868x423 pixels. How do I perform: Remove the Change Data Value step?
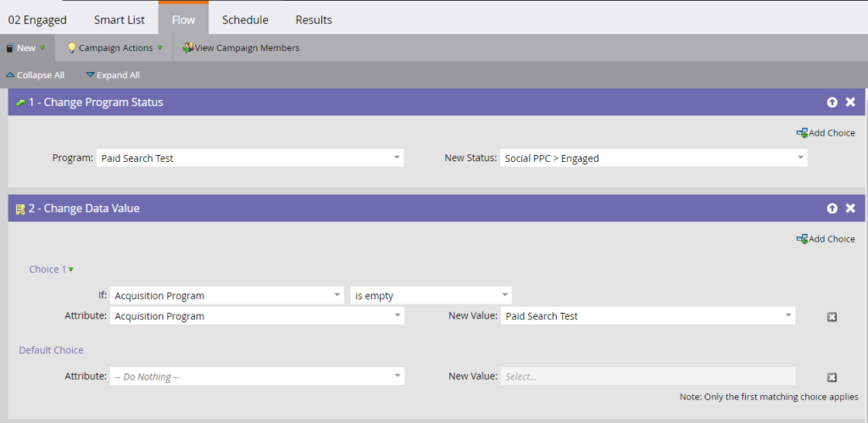click(850, 209)
